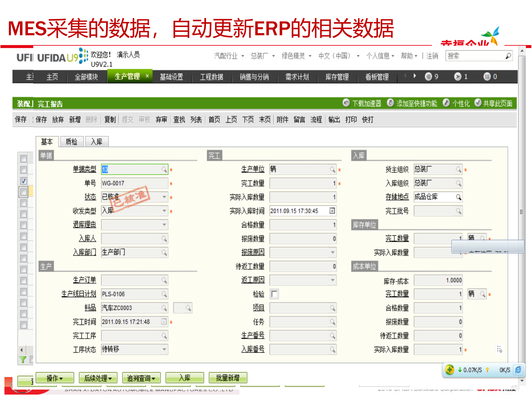Uncheck the selected row checkbox in the grid
This screenshot has width=532, height=399.
tap(24, 181)
